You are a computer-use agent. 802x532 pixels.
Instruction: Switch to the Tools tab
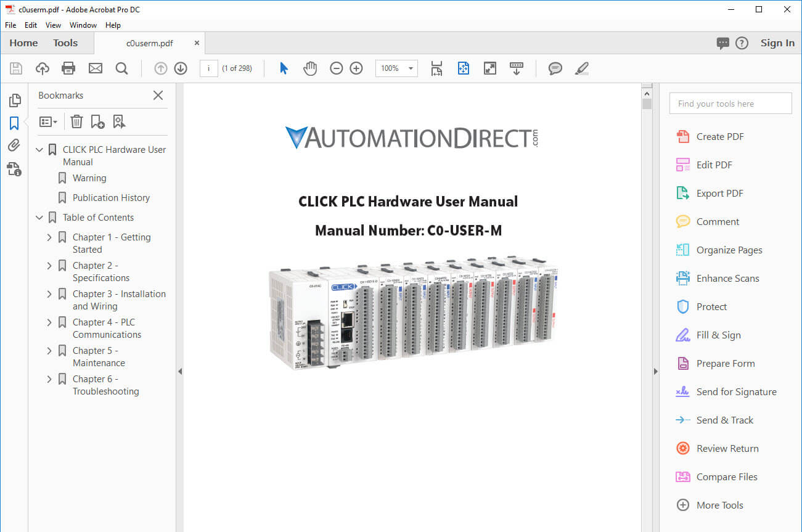pos(65,43)
